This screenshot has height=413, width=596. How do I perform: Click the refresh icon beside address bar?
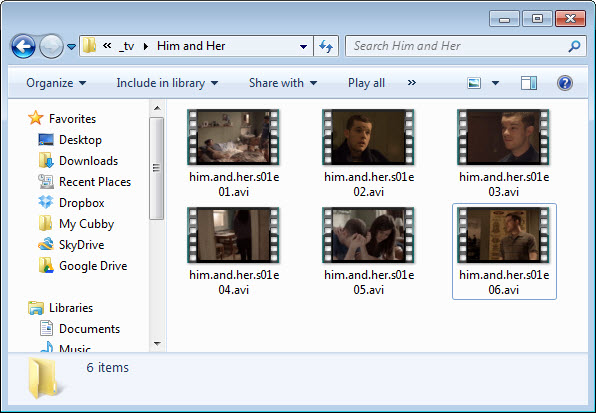coord(326,46)
